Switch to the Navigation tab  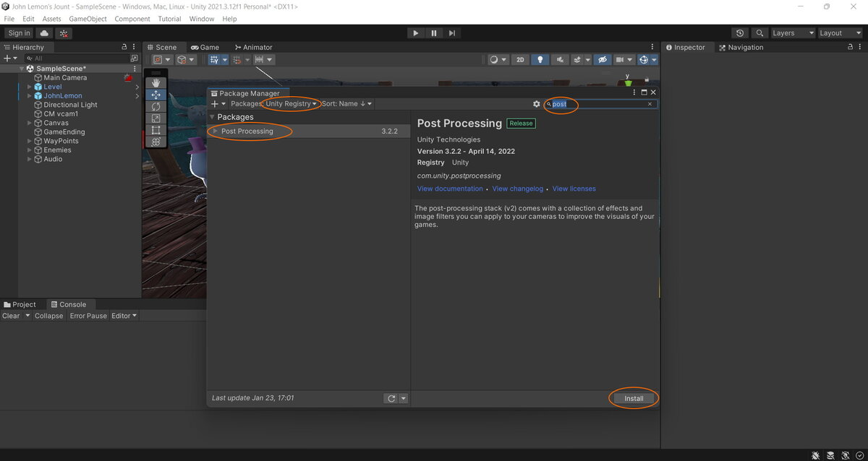(741, 47)
